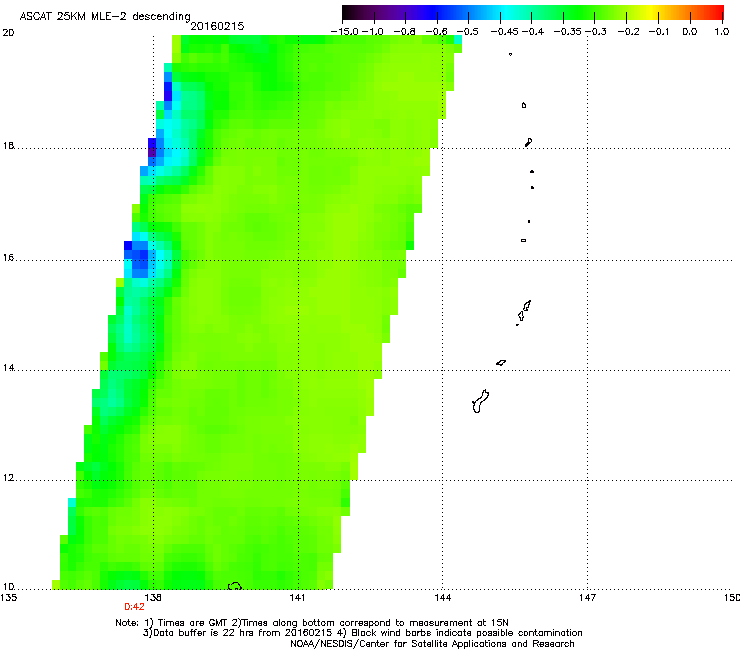Click the red pass time label below longitude 138

click(x=134, y=607)
